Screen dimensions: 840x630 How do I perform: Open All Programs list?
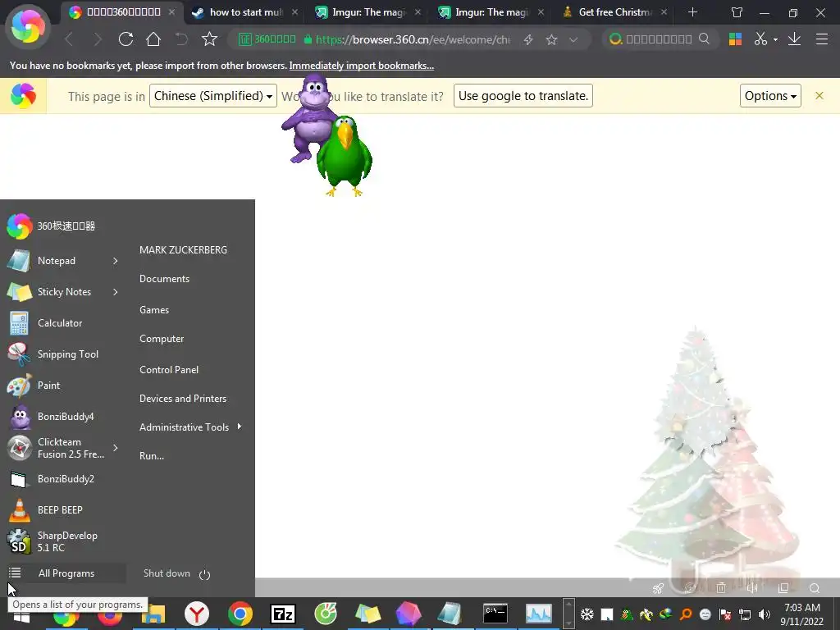click(x=66, y=573)
